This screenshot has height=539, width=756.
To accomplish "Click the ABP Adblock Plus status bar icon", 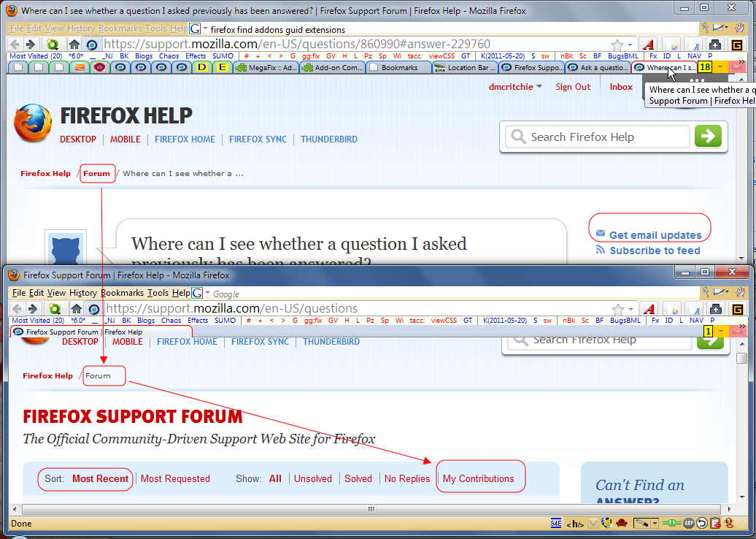I will (690, 523).
